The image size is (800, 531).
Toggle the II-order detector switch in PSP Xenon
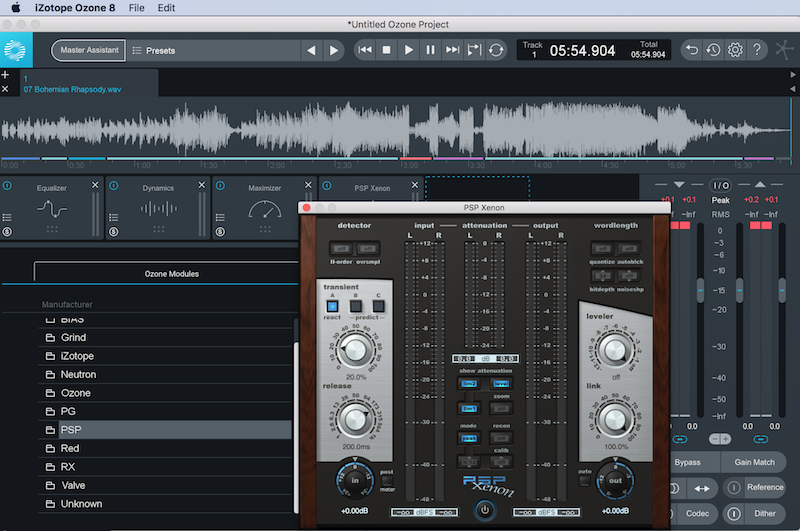click(x=341, y=249)
